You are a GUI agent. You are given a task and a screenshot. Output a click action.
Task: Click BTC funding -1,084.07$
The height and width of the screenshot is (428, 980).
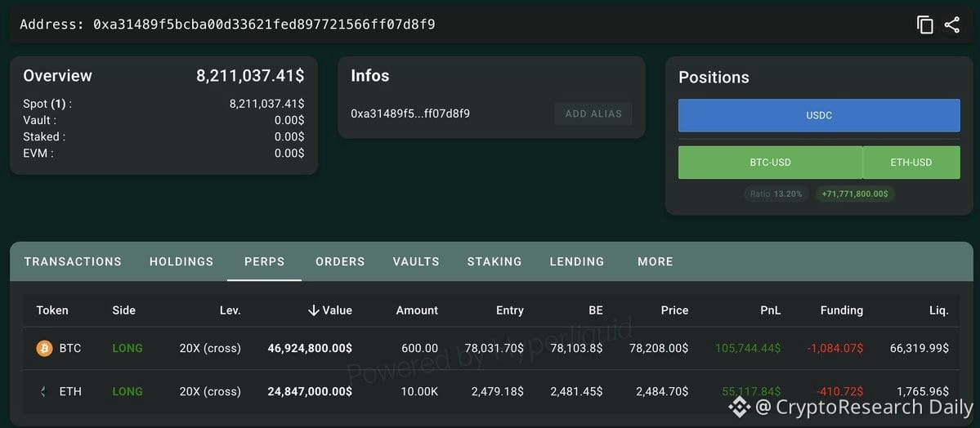pos(835,348)
